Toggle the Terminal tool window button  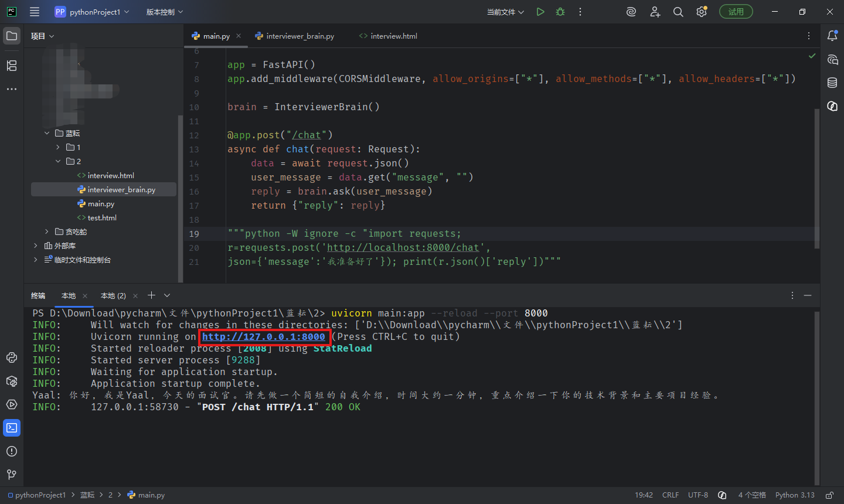tap(12, 428)
